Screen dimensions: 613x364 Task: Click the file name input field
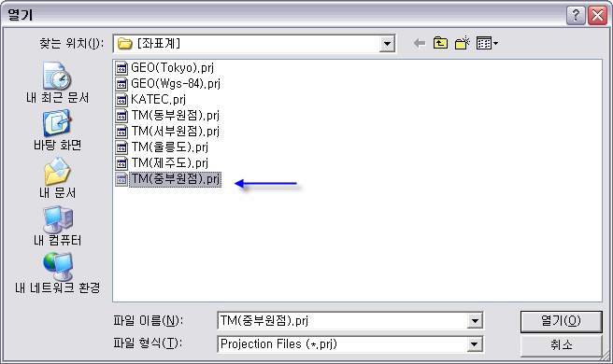(342, 321)
